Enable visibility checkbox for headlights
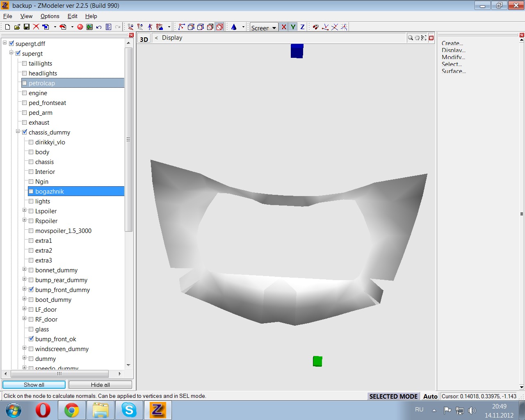Image resolution: width=525 pixels, height=420 pixels. tap(25, 73)
